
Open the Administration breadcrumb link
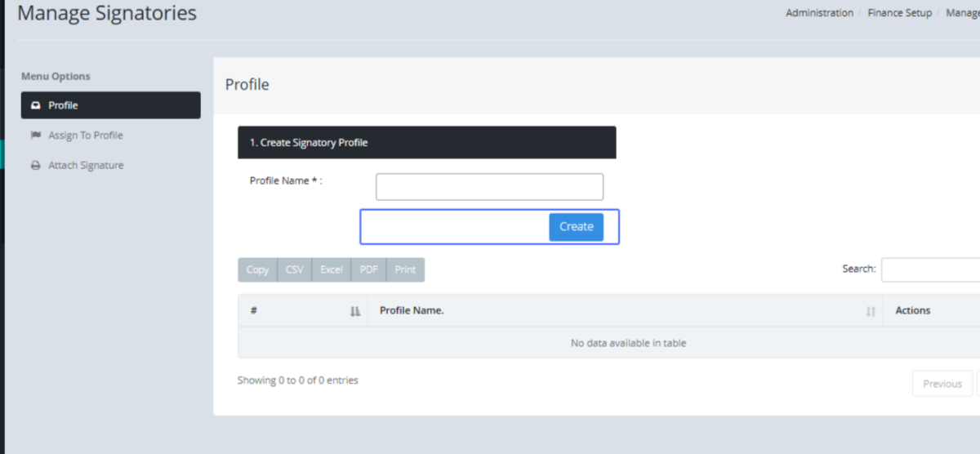click(x=819, y=13)
